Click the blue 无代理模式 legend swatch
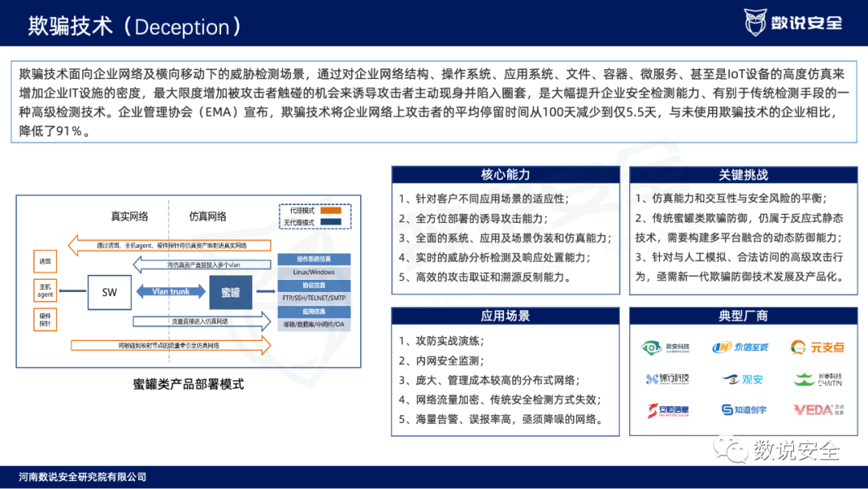The width and height of the screenshot is (868, 489). [331, 222]
